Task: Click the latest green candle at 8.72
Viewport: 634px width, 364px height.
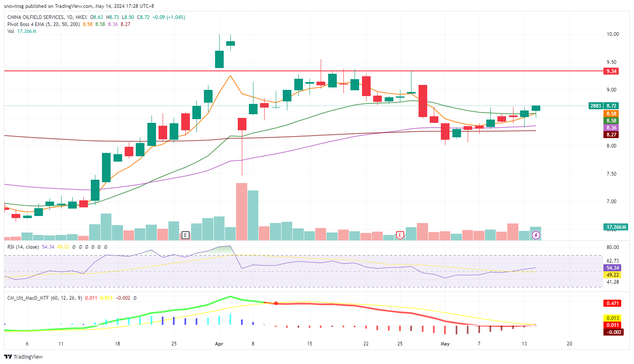Action: tap(536, 108)
